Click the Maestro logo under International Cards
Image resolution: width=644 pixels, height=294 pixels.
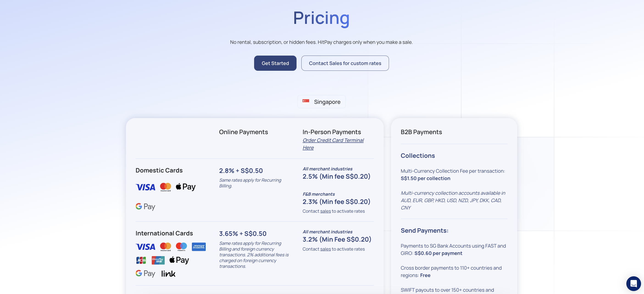[181, 247]
